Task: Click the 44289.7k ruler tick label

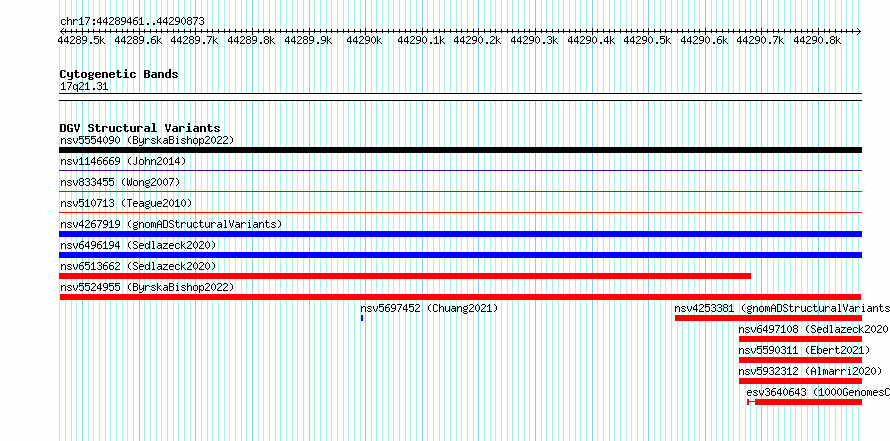Action: [195, 40]
